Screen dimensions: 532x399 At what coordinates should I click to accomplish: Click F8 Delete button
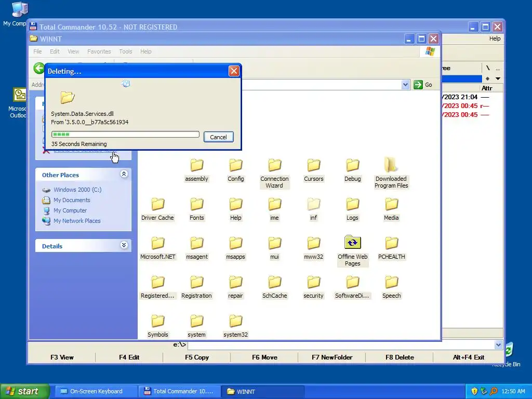(x=400, y=357)
